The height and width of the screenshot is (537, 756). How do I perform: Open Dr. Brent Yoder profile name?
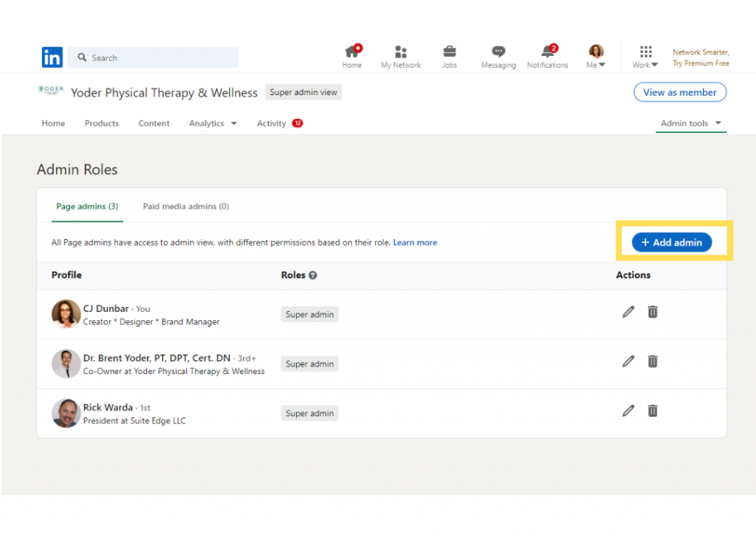pyautogui.click(x=157, y=358)
